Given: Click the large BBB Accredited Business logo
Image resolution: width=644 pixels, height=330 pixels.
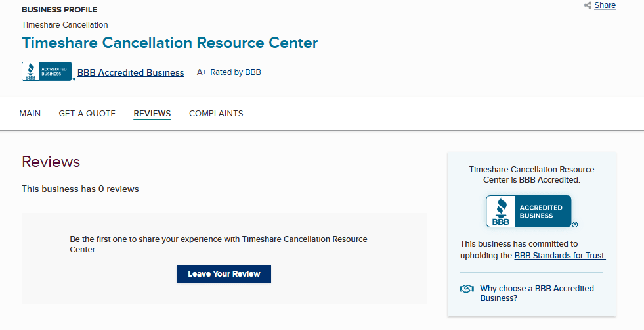Looking at the screenshot, I should tap(528, 212).
